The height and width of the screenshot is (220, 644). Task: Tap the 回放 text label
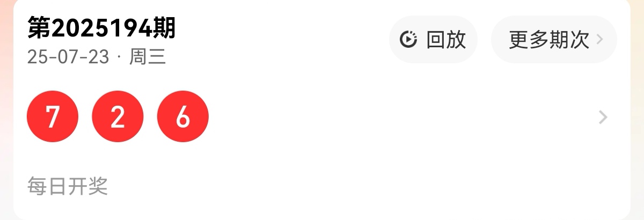[x=446, y=40]
